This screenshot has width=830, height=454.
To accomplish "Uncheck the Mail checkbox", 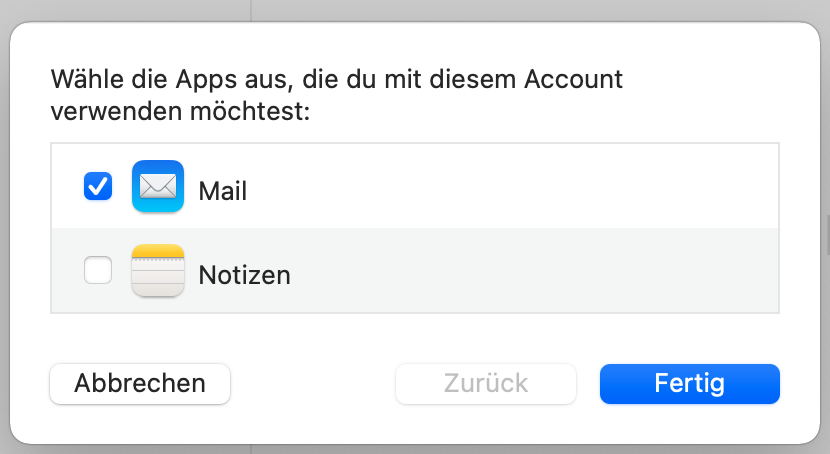I will point(98,186).
